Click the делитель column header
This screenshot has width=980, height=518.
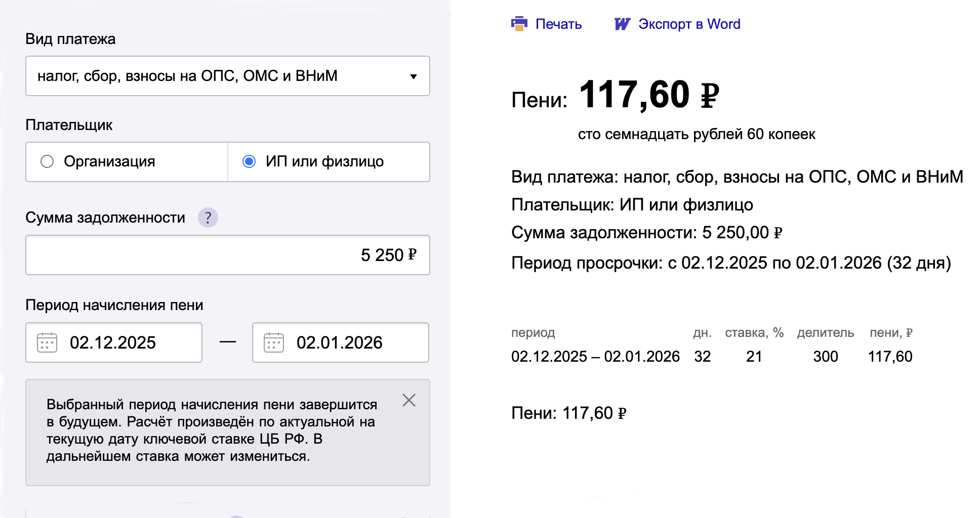tap(826, 333)
